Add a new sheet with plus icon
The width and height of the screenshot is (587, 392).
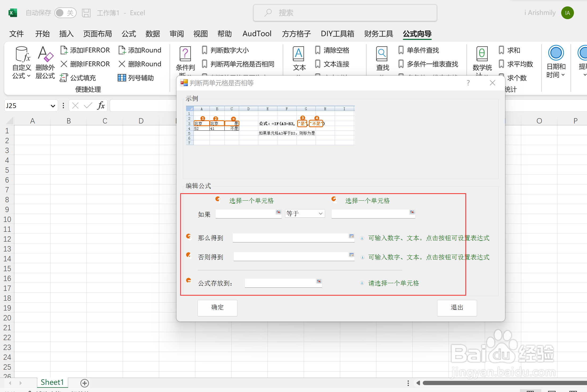pos(85,383)
